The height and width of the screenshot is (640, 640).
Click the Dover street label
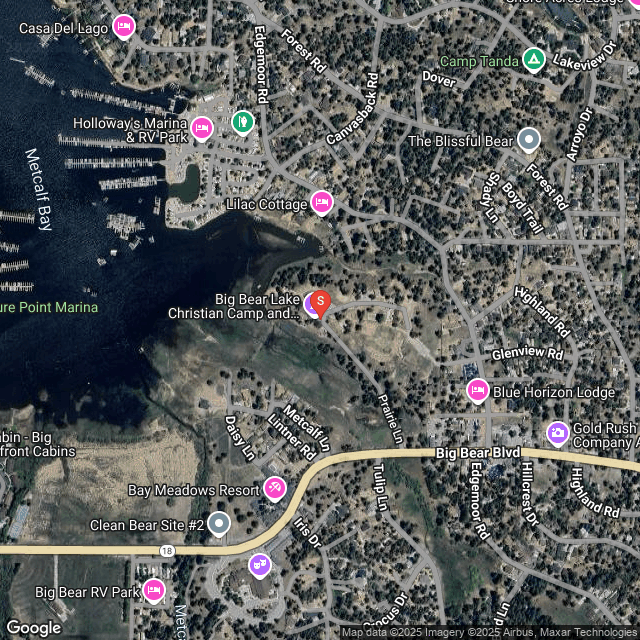439,79
